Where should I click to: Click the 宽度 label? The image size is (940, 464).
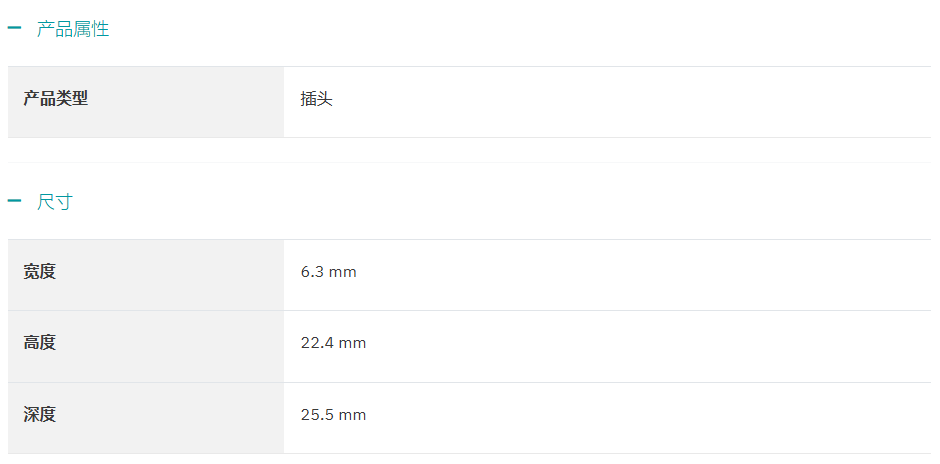point(40,272)
